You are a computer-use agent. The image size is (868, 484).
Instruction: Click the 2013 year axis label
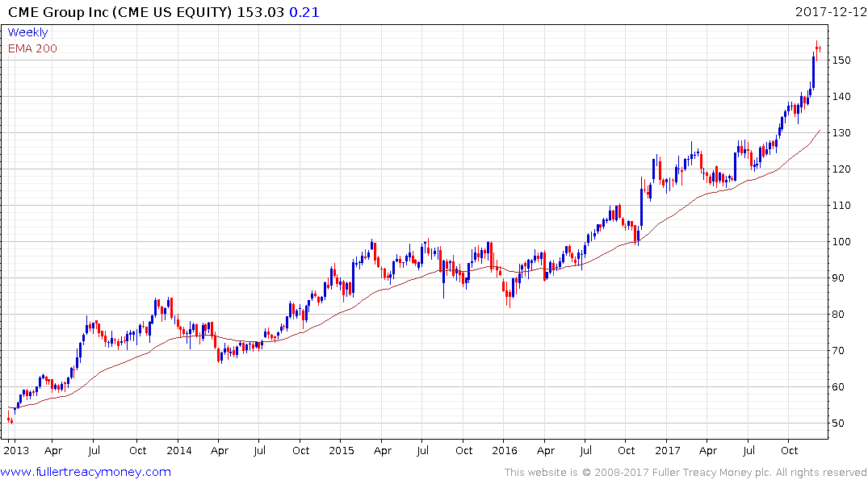coord(16,450)
